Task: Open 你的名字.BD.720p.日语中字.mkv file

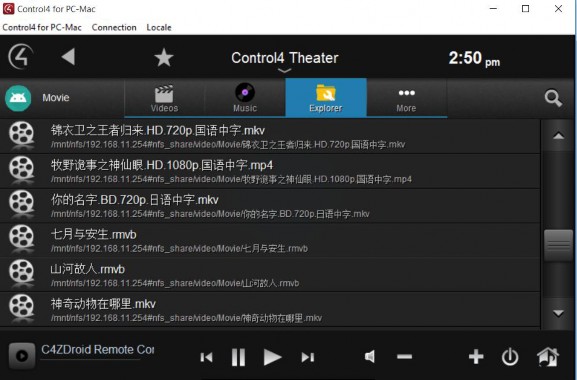Action: click(x=270, y=206)
